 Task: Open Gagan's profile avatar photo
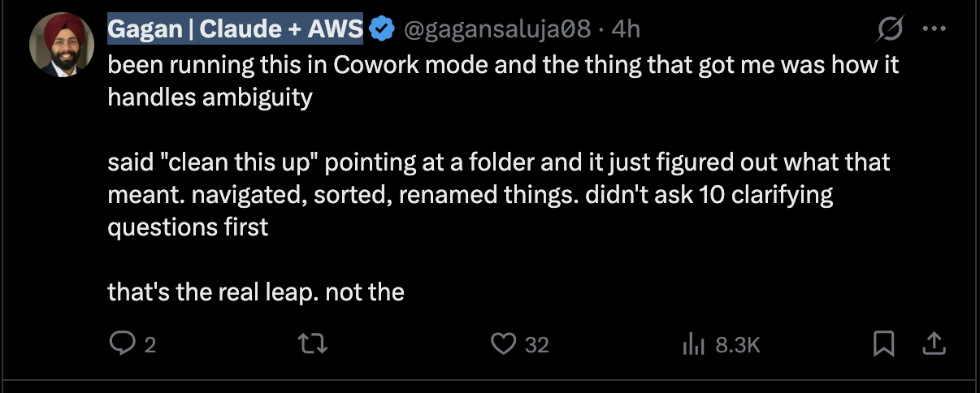56,45
